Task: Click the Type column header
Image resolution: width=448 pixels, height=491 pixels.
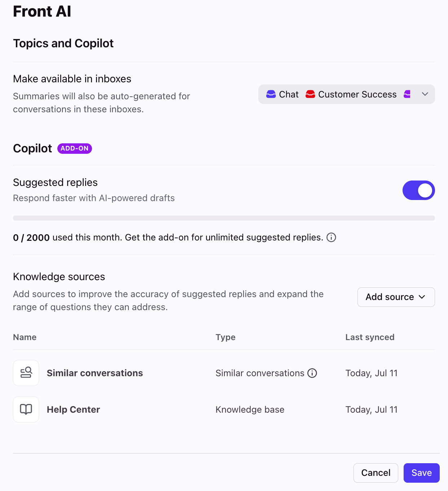Action: (x=225, y=337)
